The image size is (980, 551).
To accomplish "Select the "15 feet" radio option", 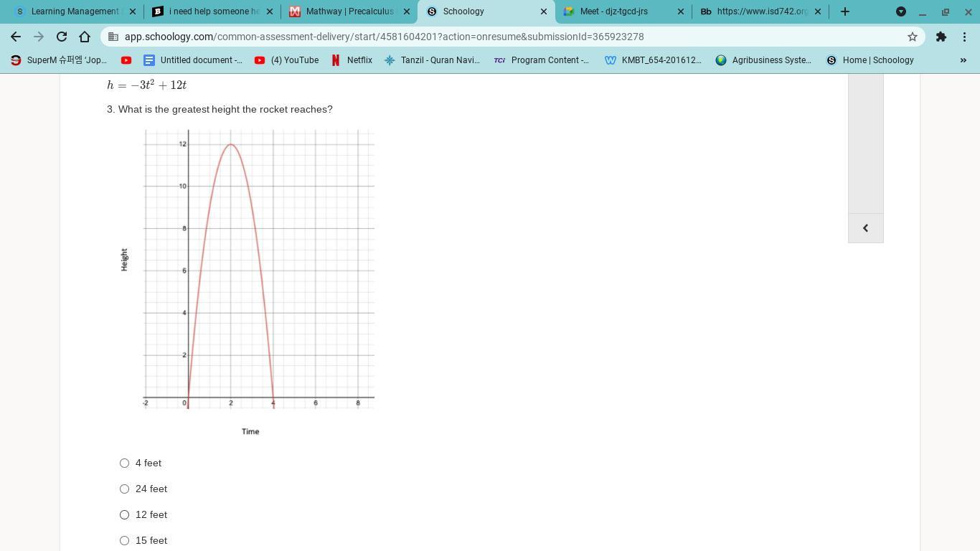I will click(x=124, y=541).
